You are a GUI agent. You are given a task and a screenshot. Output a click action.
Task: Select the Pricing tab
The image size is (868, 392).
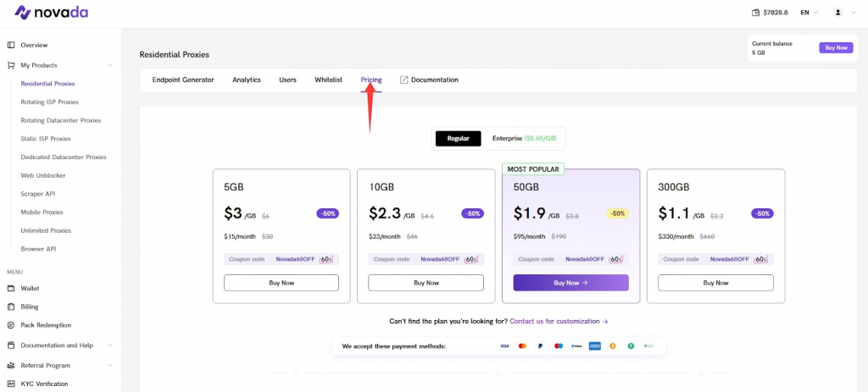coord(371,80)
